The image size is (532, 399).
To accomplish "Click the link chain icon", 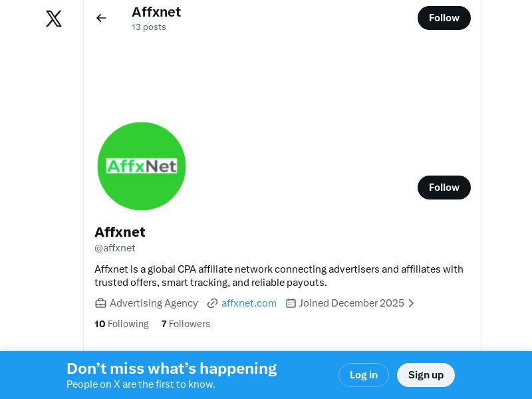I will click(212, 303).
